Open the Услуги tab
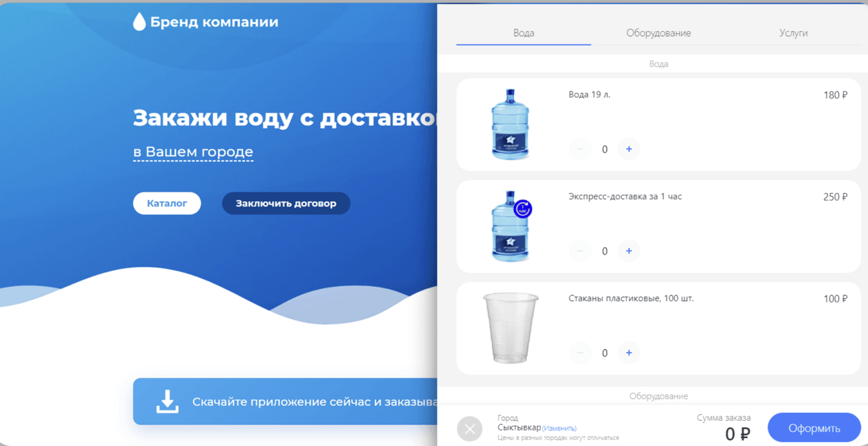Image resolution: width=868 pixels, height=446 pixels. tap(793, 33)
